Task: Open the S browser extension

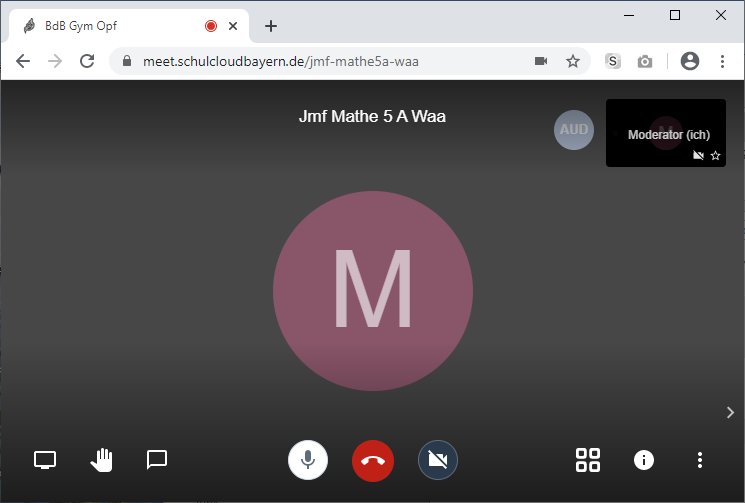Action: click(x=613, y=61)
